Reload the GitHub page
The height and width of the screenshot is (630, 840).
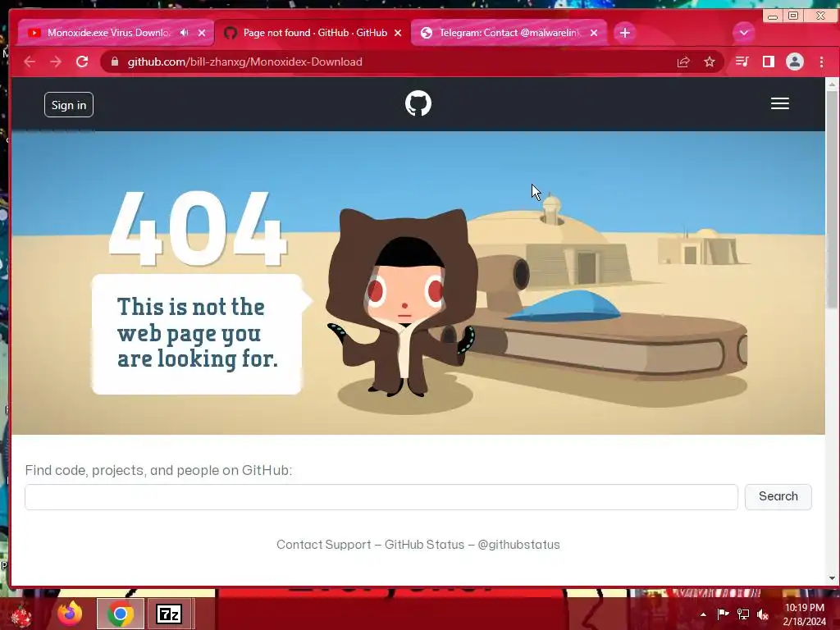click(82, 62)
